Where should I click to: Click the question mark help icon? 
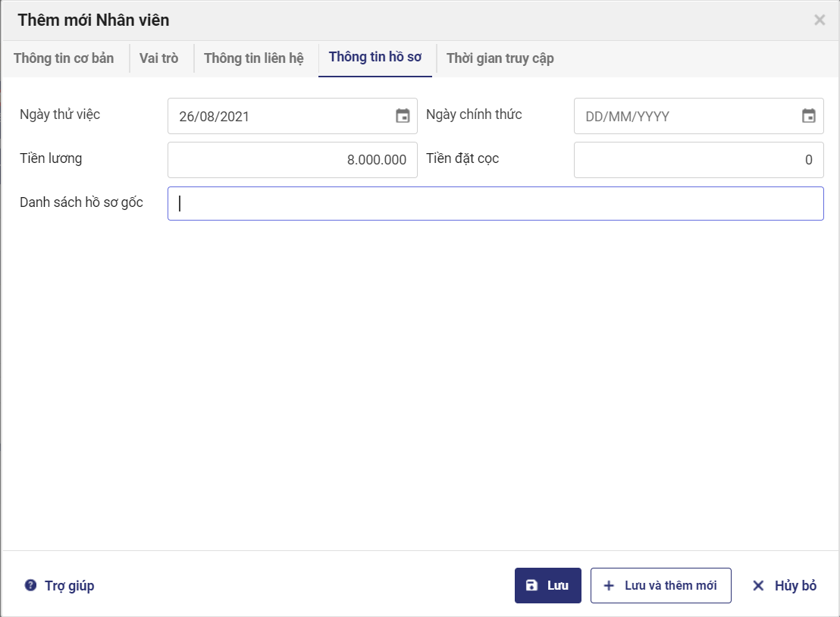click(30, 585)
